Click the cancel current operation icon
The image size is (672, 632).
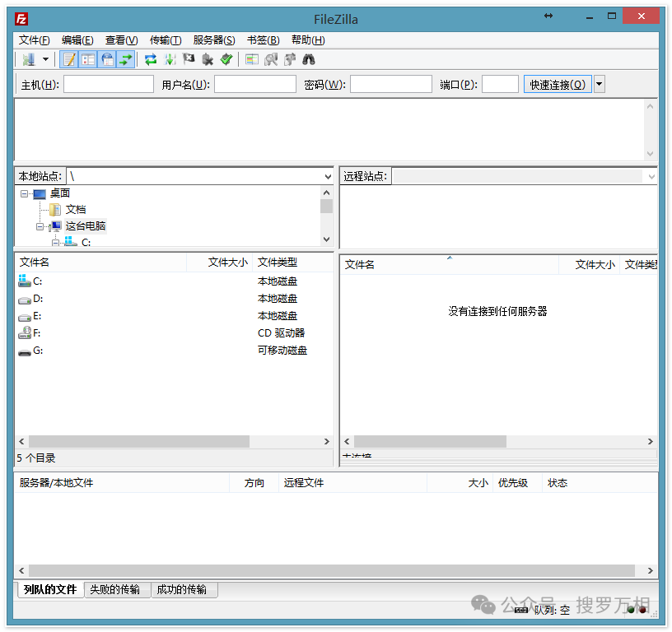click(x=189, y=59)
